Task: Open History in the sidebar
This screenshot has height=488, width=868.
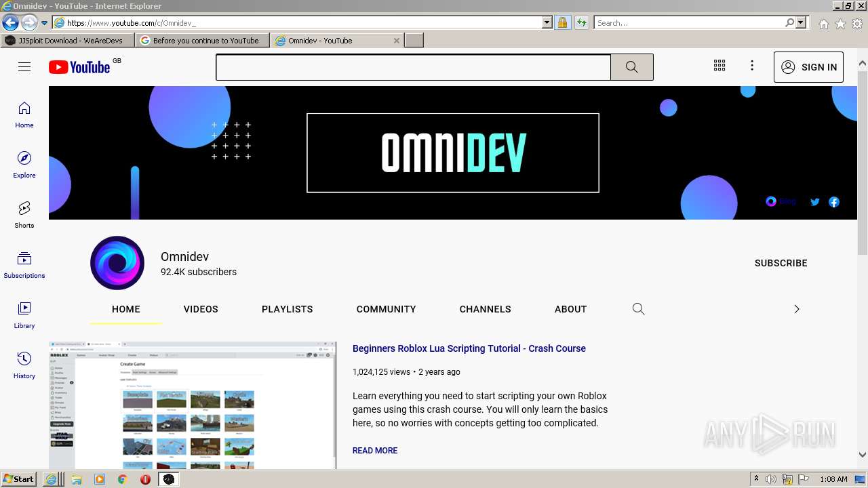Action: (24, 365)
